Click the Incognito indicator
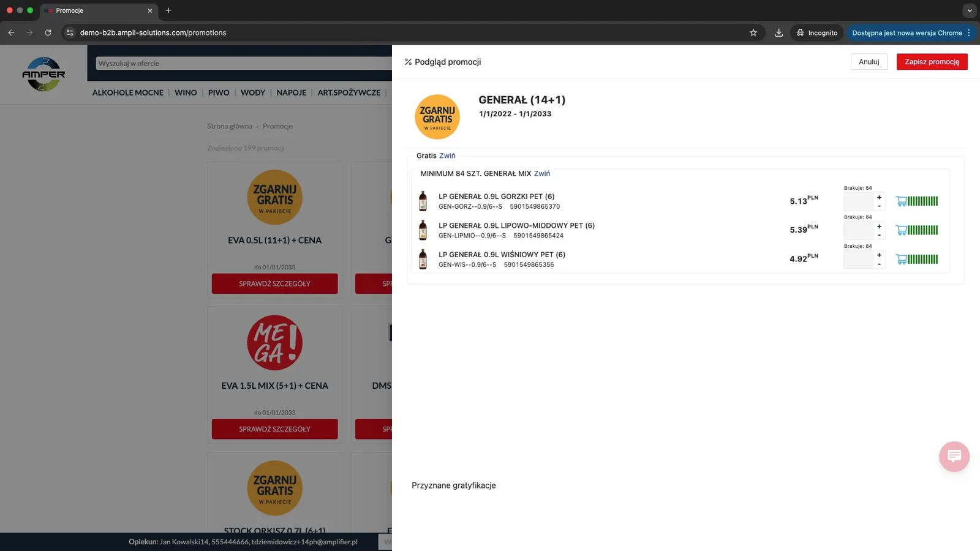Screen dimensions: 980x551 [x=817, y=32]
